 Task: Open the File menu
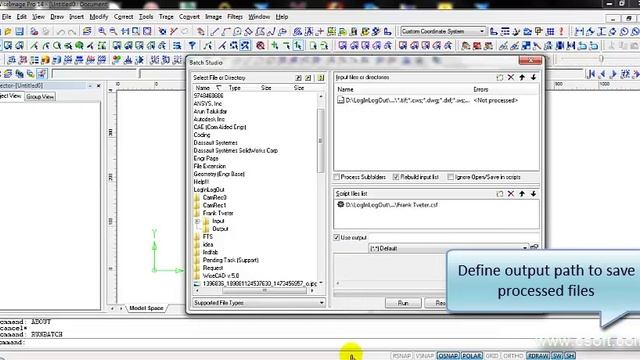click(x=7, y=17)
